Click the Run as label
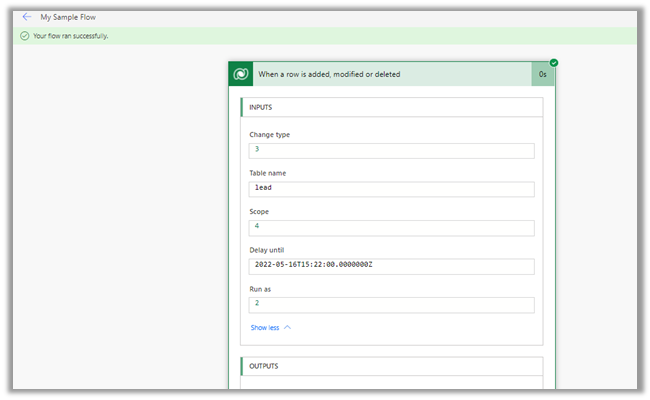650x400 pixels. (260, 289)
